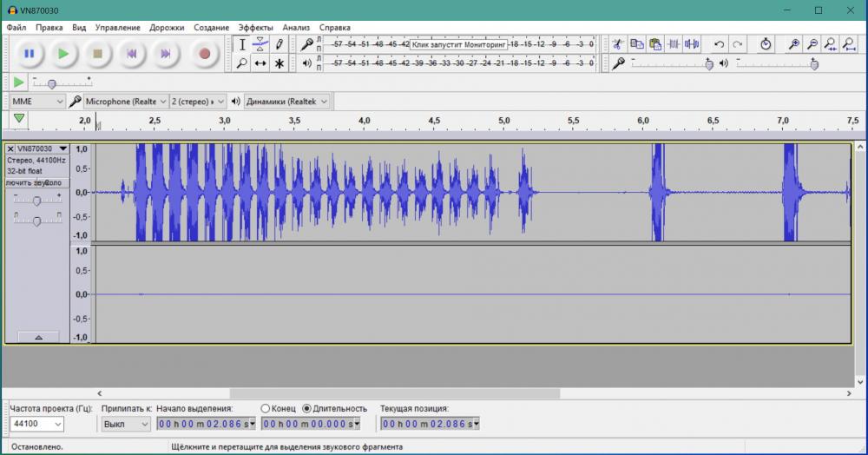Start playback with the green Play button

[x=63, y=54]
